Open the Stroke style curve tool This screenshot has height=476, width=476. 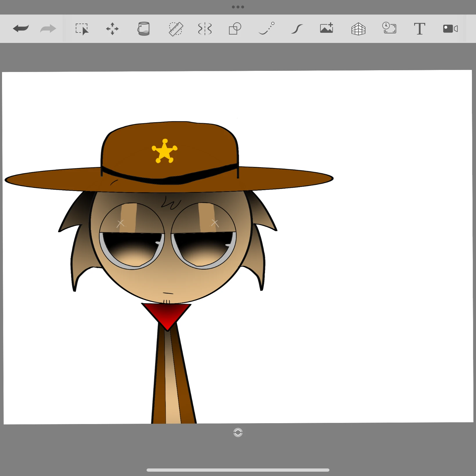click(297, 29)
